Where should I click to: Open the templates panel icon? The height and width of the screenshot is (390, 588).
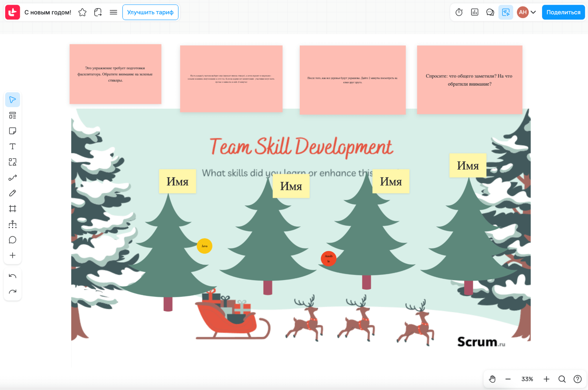coord(12,115)
